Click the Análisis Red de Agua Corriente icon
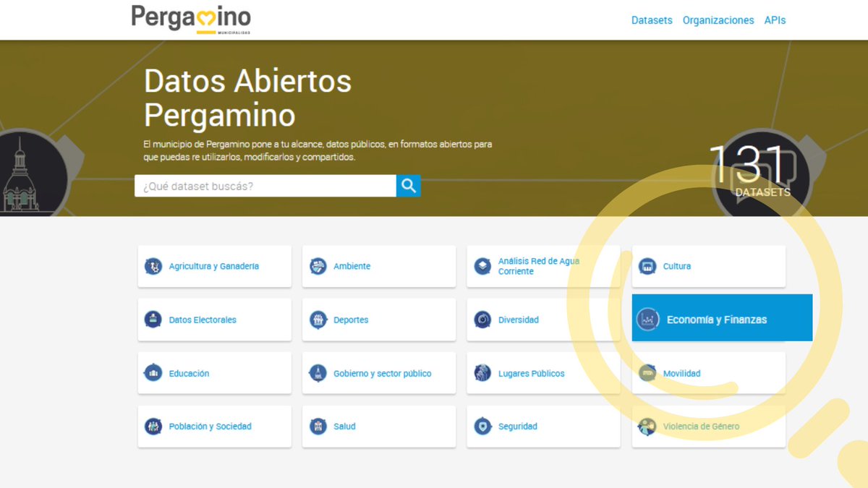The width and height of the screenshot is (868, 488). click(x=482, y=265)
